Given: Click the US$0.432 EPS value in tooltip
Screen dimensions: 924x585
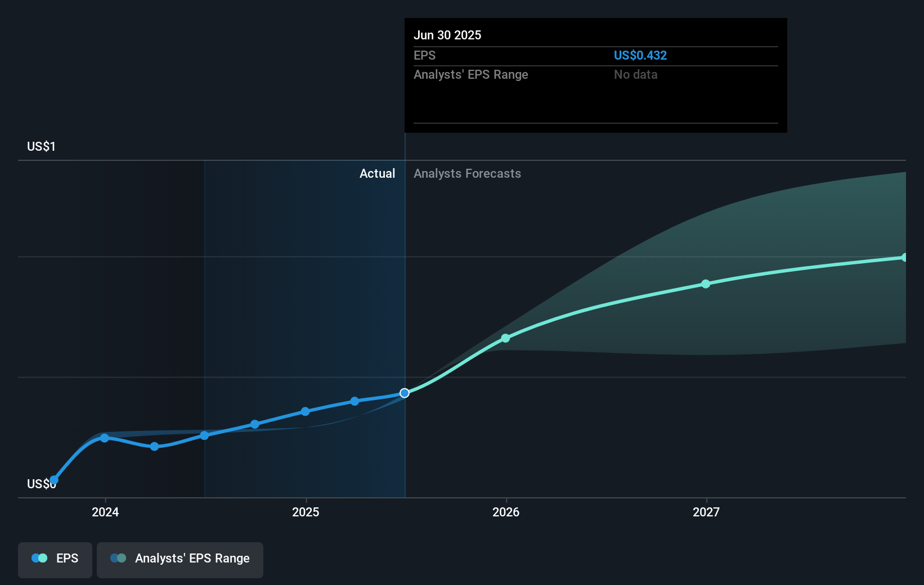Looking at the screenshot, I should (640, 56).
